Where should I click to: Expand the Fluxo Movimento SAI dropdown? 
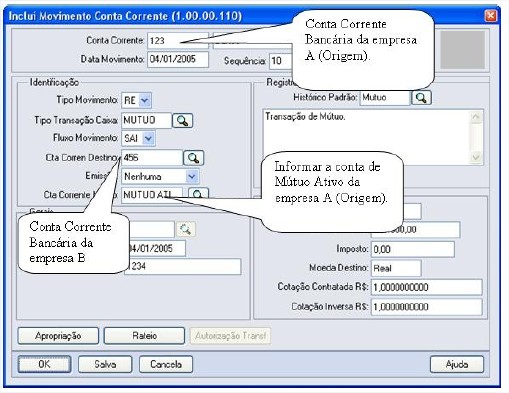coord(148,138)
